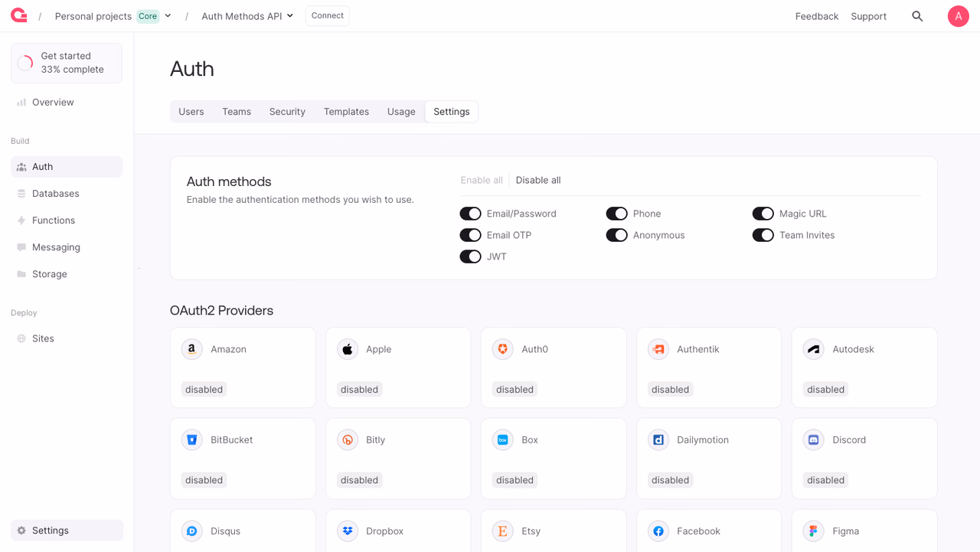Open the Teams tab

(237, 112)
